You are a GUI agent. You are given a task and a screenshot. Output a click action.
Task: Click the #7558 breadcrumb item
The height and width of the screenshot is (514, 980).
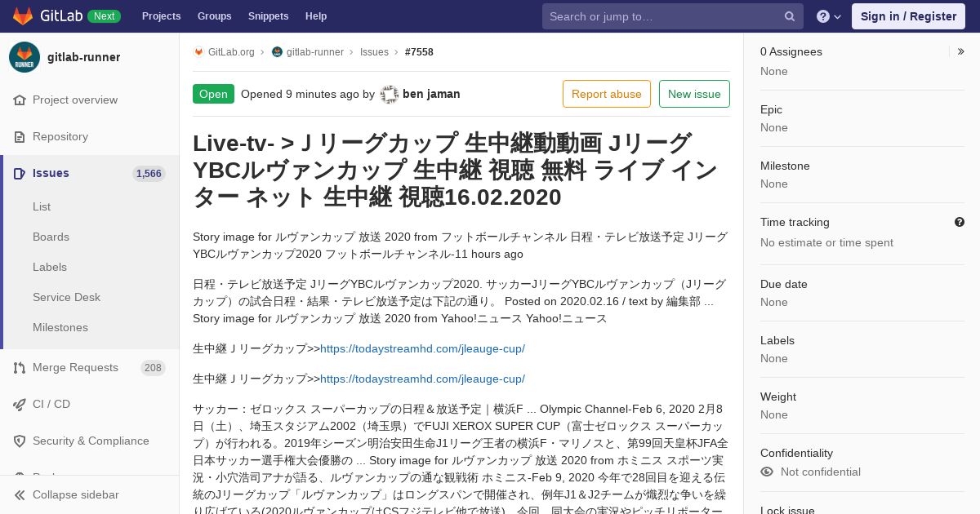coord(419,51)
